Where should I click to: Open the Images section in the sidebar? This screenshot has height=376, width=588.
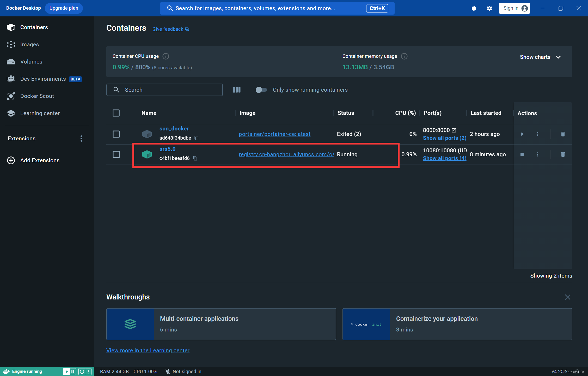[29, 44]
